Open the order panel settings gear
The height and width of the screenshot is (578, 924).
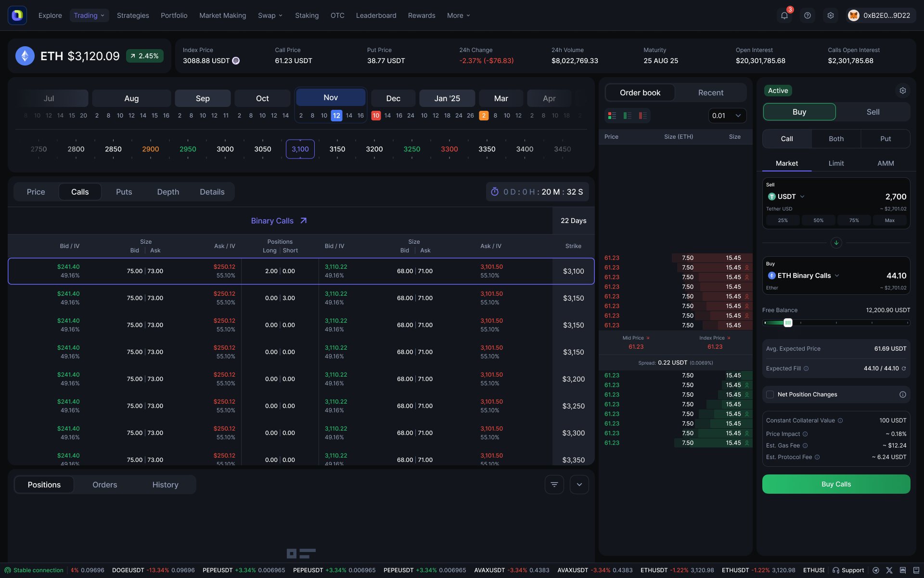tap(903, 91)
